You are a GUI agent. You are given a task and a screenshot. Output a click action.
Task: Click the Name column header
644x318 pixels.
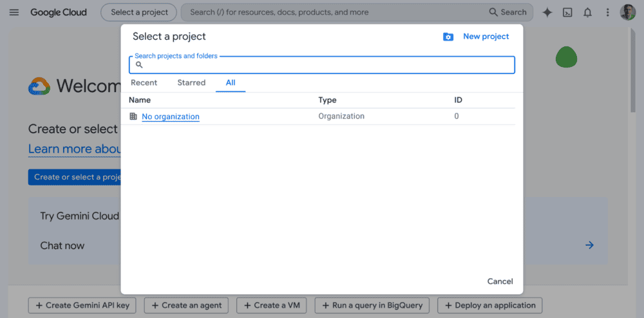click(140, 100)
